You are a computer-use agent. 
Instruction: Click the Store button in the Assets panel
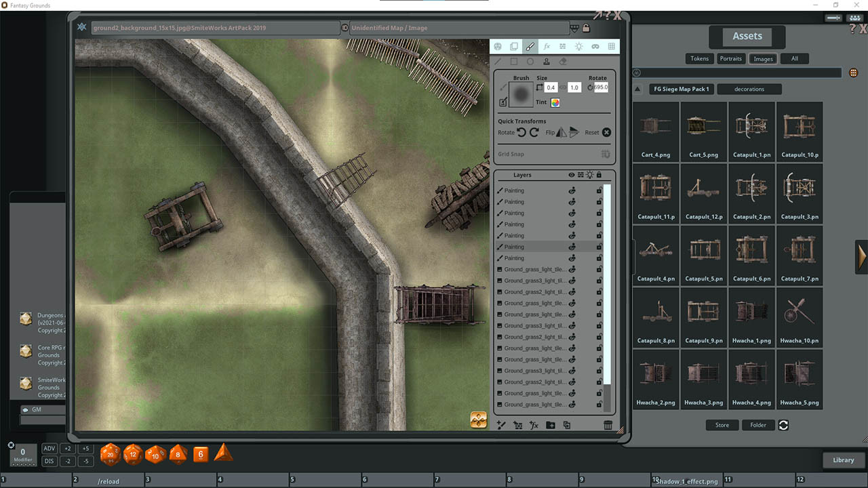722,425
